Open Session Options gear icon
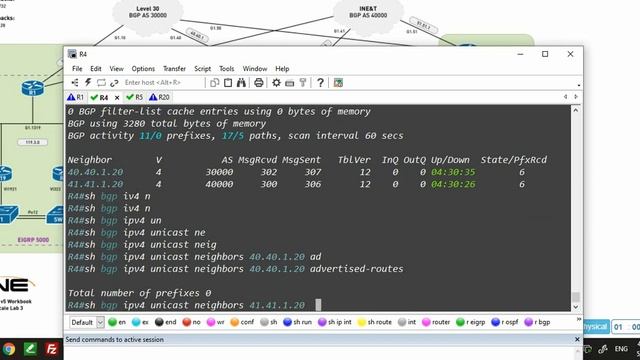 coord(276,83)
